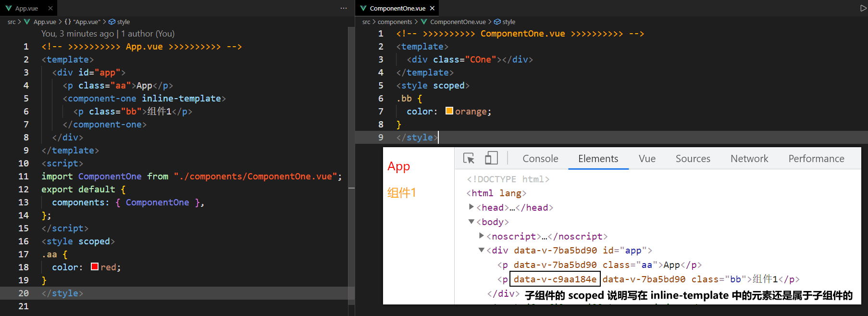
Task: Open the Vue tab in DevTools
Action: click(x=647, y=159)
